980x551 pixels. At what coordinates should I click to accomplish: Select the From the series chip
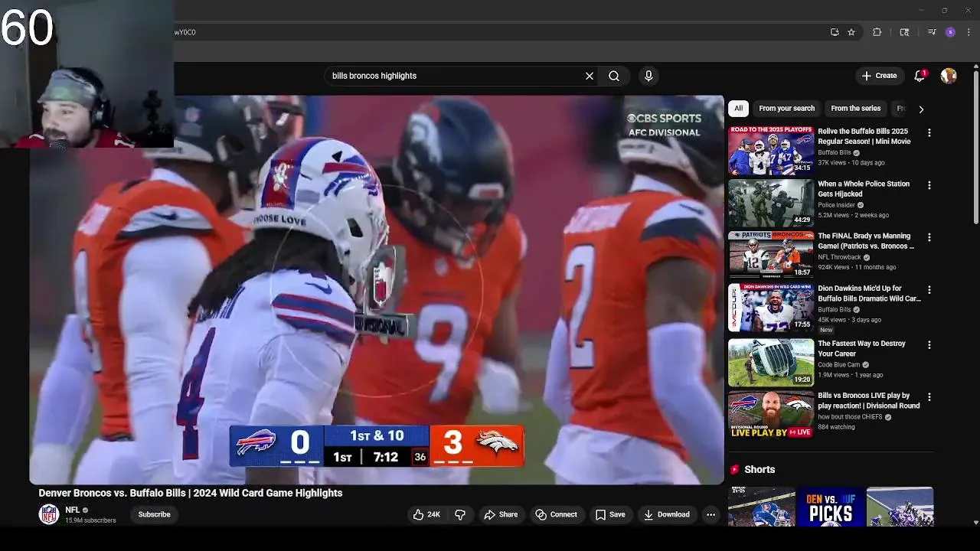pos(855,109)
